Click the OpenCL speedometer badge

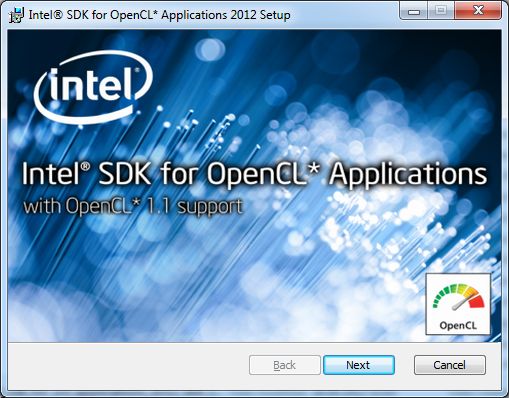click(x=458, y=304)
